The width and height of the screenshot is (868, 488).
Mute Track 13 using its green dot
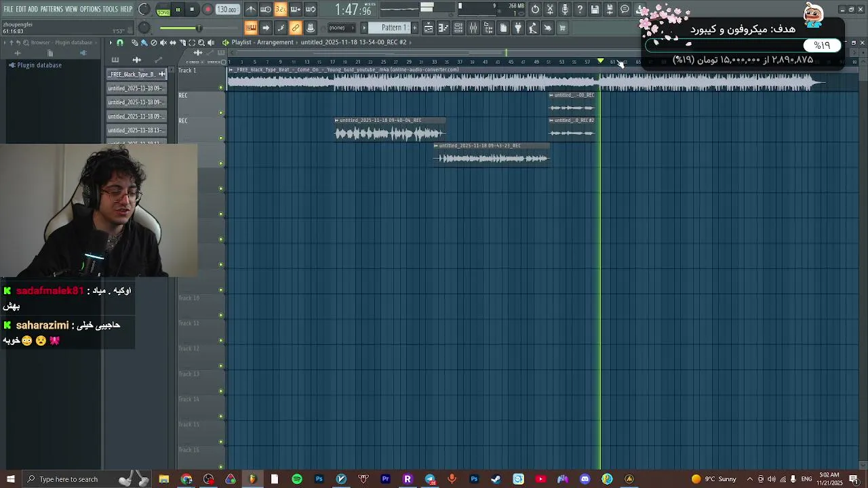point(221,390)
